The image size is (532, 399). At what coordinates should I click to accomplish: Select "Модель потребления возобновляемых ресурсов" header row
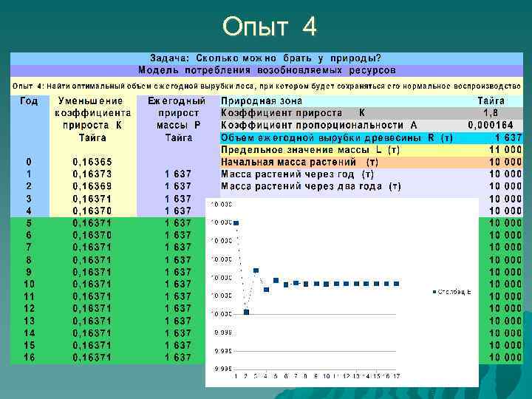coord(266,71)
